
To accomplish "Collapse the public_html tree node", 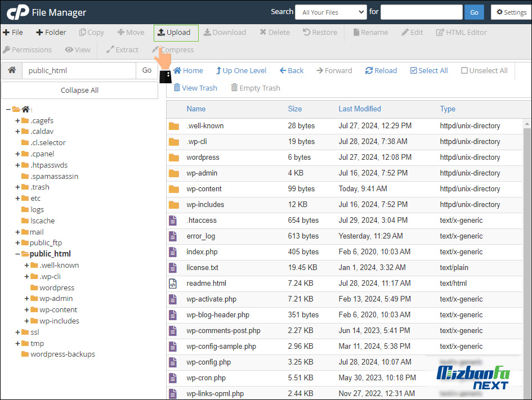I will point(17,254).
